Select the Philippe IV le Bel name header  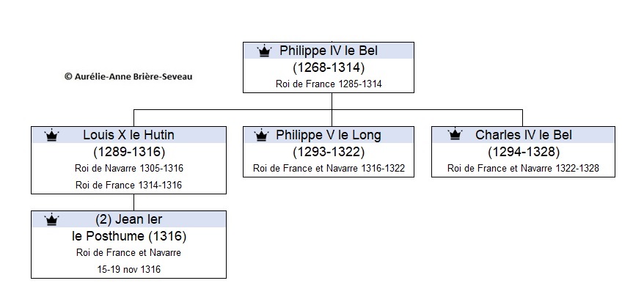pos(329,51)
